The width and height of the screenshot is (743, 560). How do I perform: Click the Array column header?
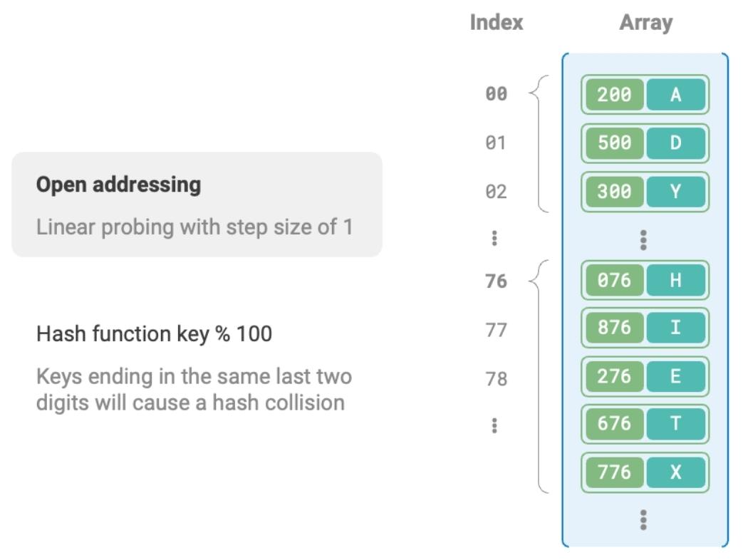[645, 23]
